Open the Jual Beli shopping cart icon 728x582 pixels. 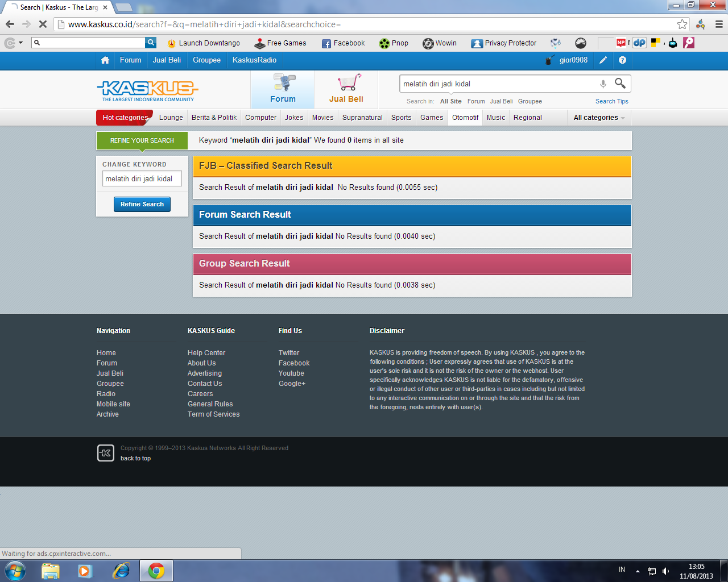click(x=346, y=89)
